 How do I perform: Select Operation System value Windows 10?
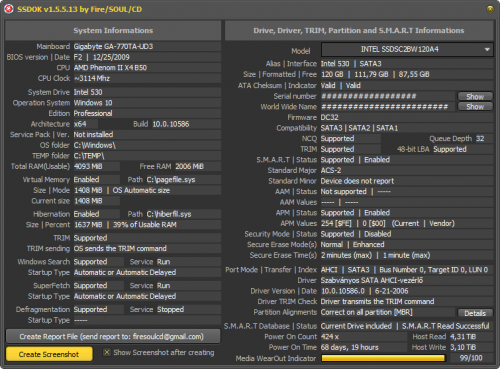pyautogui.click(x=93, y=103)
